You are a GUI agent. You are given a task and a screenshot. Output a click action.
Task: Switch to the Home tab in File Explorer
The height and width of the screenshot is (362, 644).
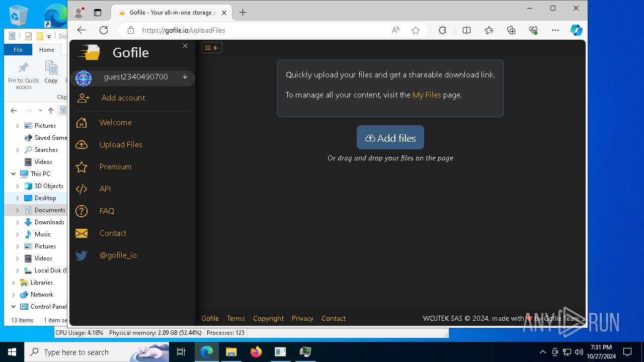click(47, 50)
